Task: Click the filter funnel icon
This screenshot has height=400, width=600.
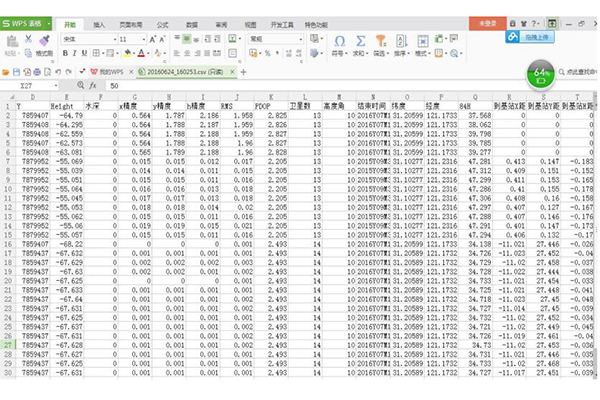Action: (380, 41)
